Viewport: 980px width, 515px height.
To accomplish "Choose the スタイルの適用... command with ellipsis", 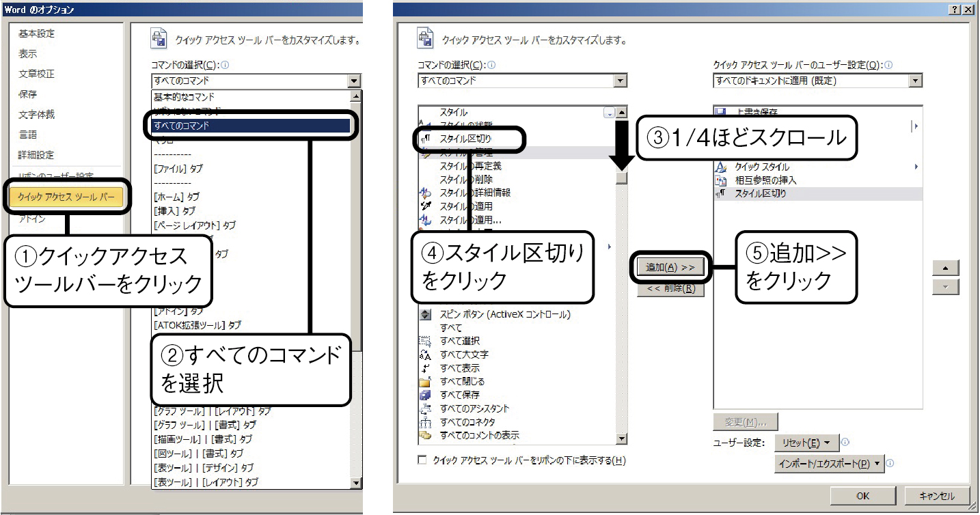I will pyautogui.click(x=471, y=220).
